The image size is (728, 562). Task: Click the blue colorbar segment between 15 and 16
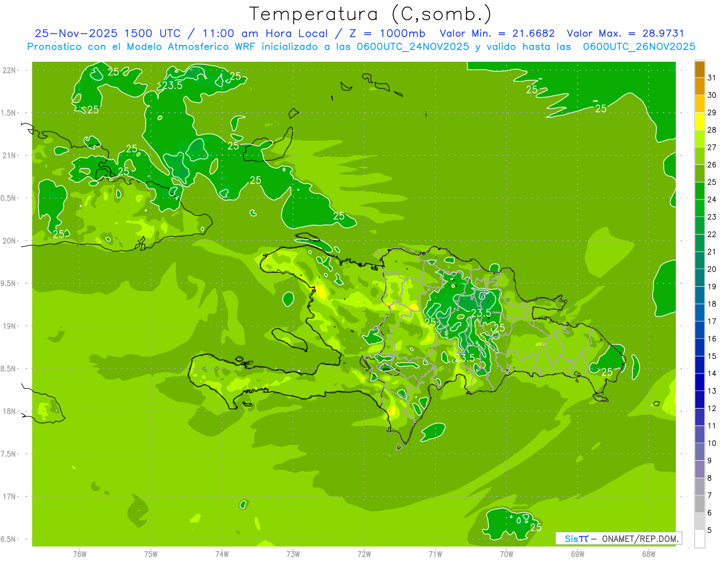tap(699, 347)
